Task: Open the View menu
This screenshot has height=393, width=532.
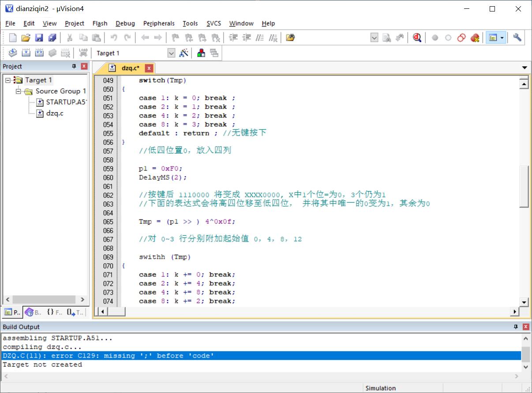Action: [50, 23]
